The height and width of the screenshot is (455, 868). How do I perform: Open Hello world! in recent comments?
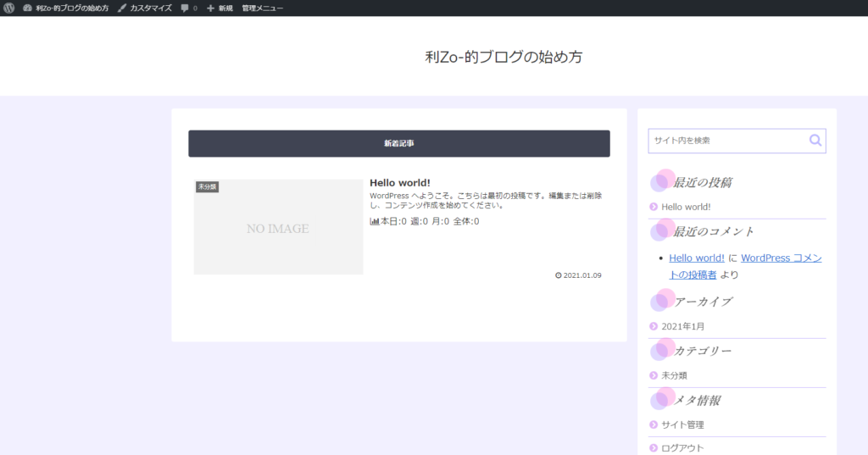tap(696, 258)
